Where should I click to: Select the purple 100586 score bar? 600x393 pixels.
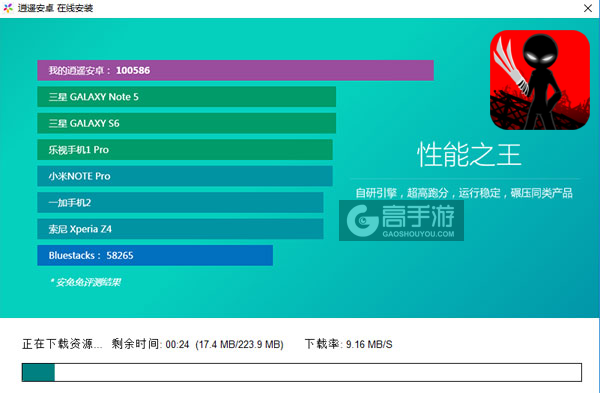(235, 70)
